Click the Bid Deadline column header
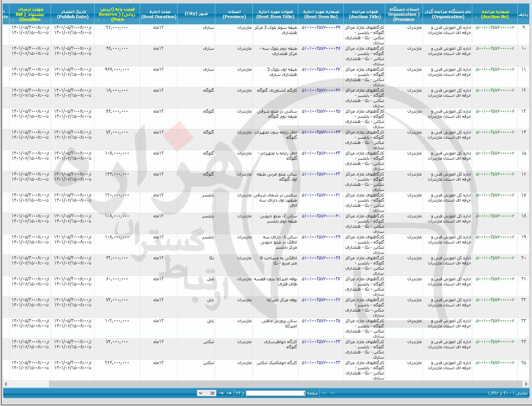This screenshot has width=532, height=406. click(x=30, y=14)
